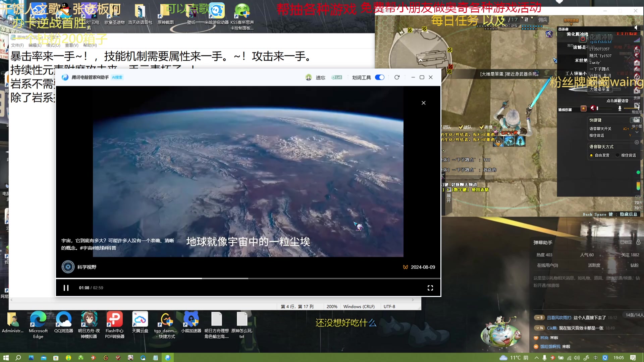This screenshot has height=362, width=644.
Task: Click the microphone icon in voice panel
Action: click(620, 108)
